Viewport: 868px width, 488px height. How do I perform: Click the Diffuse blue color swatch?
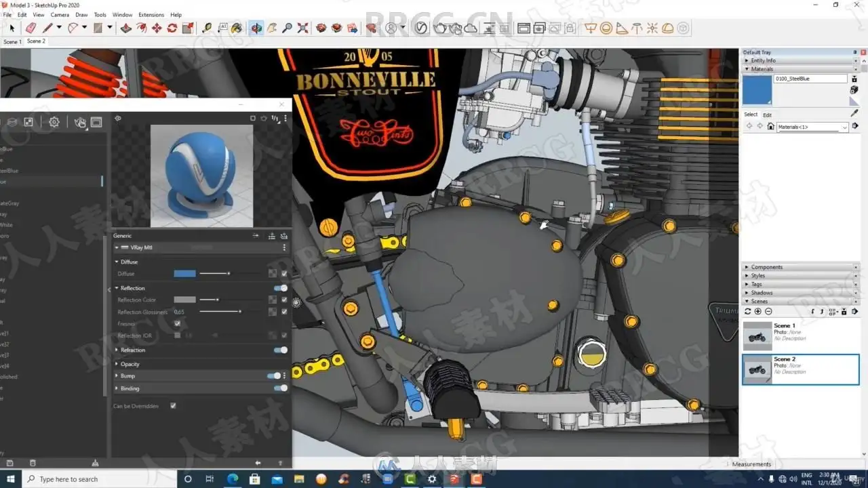(x=184, y=274)
